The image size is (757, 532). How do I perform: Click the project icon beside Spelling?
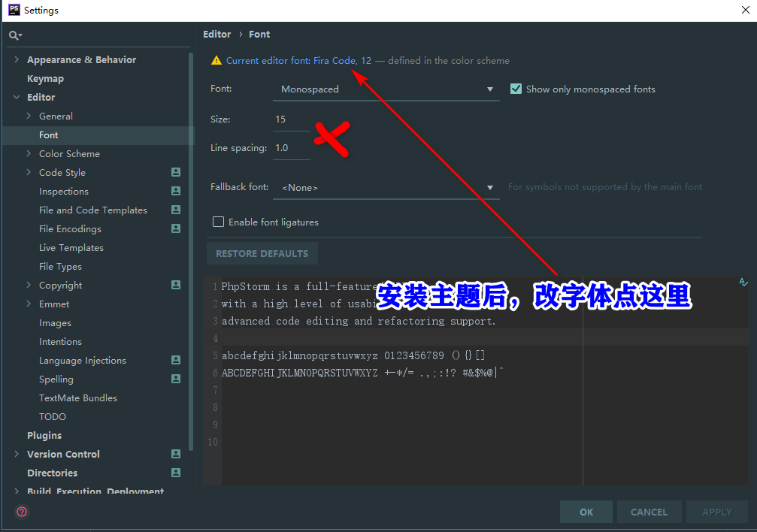pos(176,379)
